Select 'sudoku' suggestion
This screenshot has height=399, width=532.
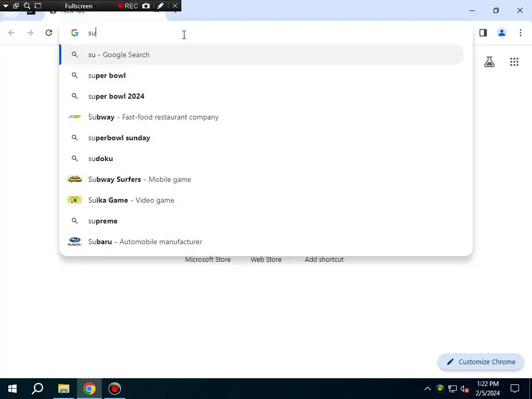tap(262, 158)
